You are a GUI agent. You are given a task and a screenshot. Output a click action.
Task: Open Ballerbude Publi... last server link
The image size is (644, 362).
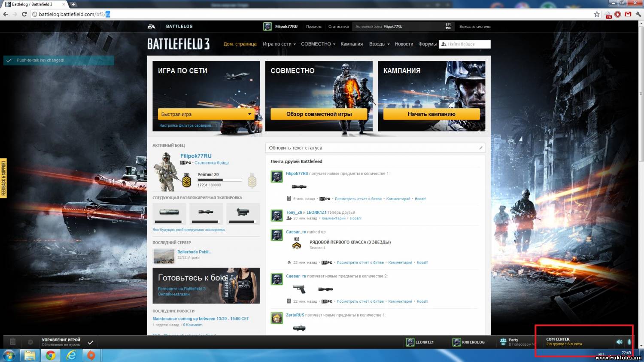click(194, 252)
